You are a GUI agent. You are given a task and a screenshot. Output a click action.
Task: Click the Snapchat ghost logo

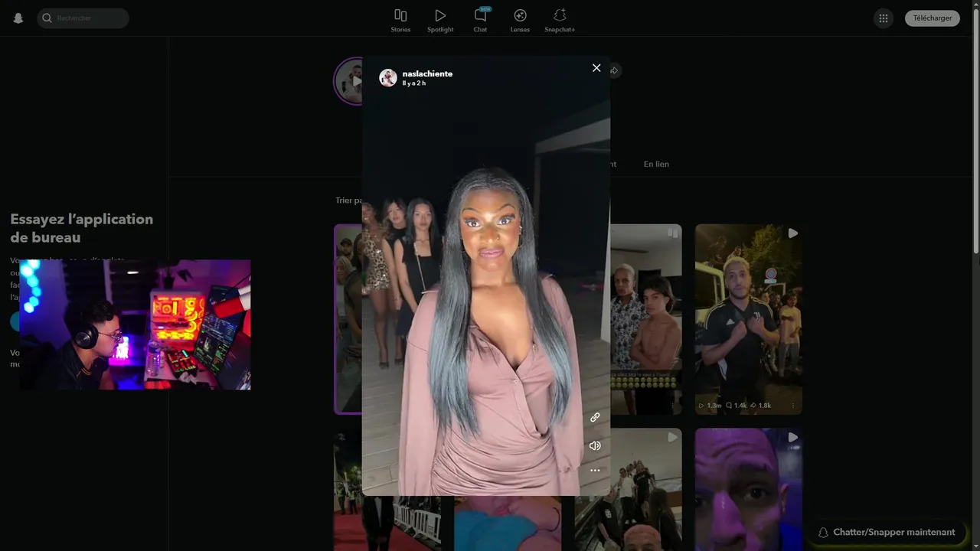pos(18,18)
